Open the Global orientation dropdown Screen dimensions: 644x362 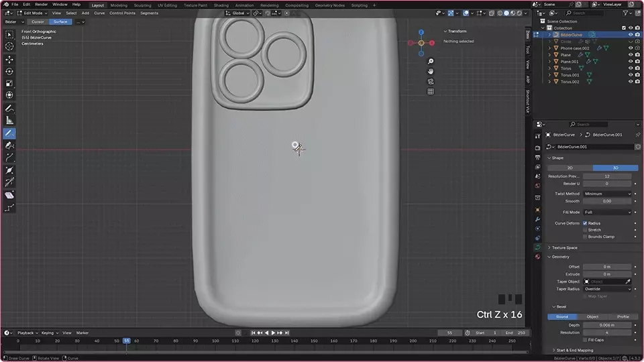coord(237,13)
